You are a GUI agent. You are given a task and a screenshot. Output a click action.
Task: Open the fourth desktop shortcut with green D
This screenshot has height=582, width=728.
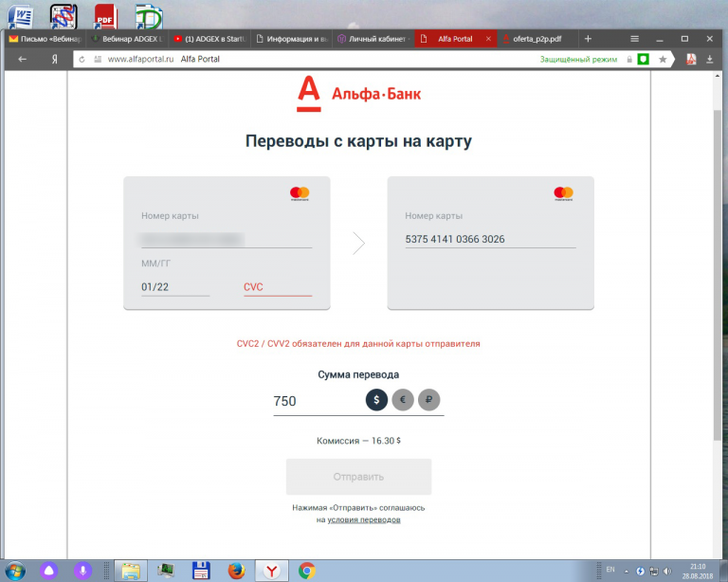click(x=149, y=17)
